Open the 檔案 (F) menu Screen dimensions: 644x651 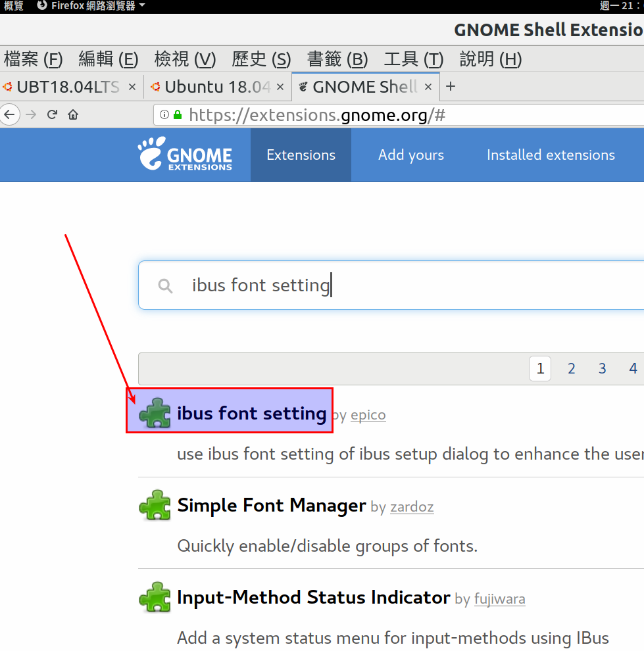coord(33,59)
